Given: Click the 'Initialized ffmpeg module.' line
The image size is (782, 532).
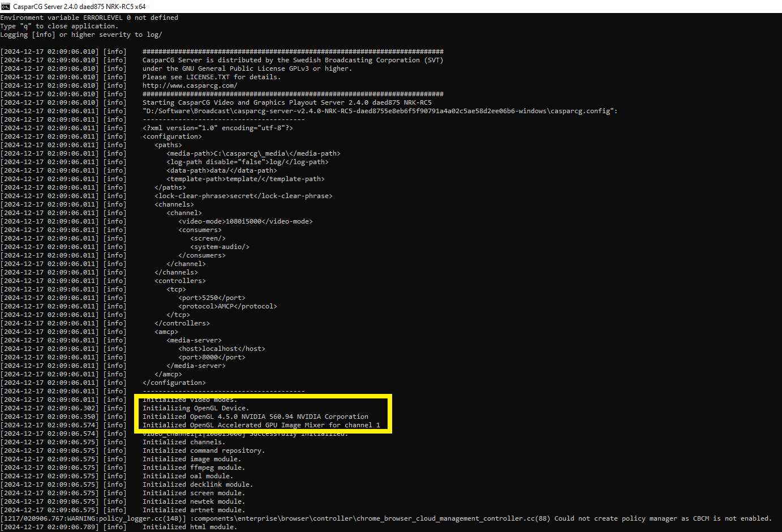Looking at the screenshot, I should pos(194,467).
